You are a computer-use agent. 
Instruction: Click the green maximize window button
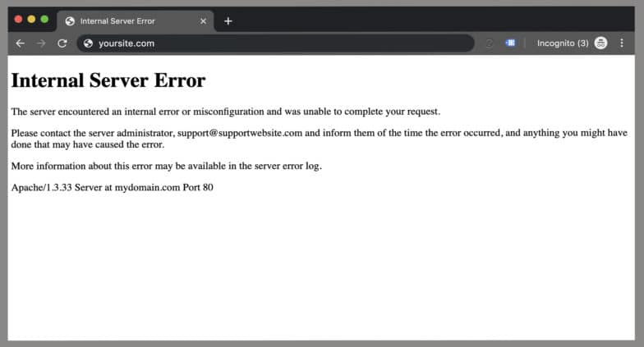click(44, 19)
